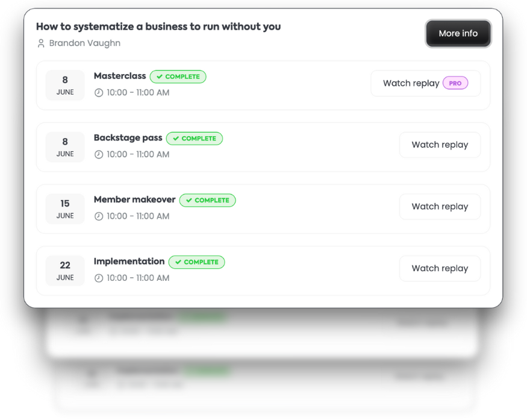The width and height of the screenshot is (527, 420).
Task: Play the Implementation session replay
Action: click(x=440, y=269)
